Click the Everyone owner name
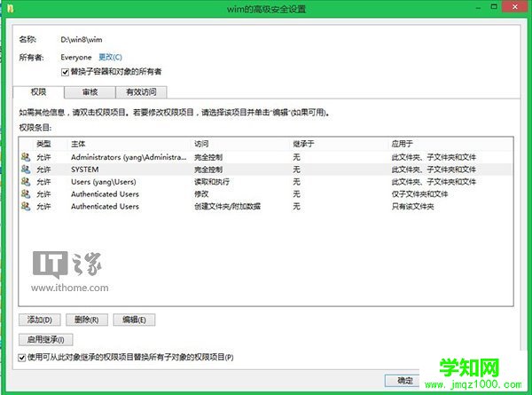Screen dimensions: 532x395 coord(76,57)
